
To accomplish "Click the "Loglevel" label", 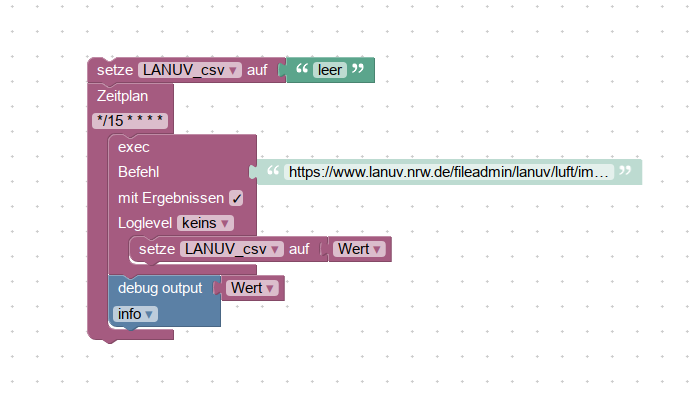I will pos(145,223).
